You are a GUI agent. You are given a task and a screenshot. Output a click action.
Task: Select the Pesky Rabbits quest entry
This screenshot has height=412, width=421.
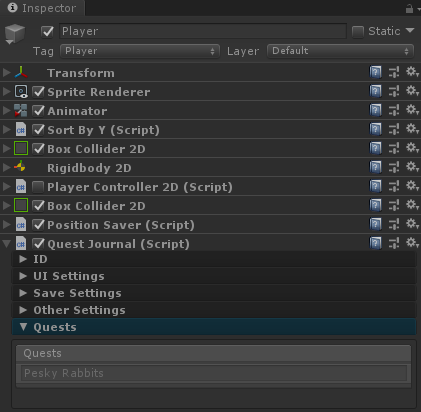[x=214, y=373]
